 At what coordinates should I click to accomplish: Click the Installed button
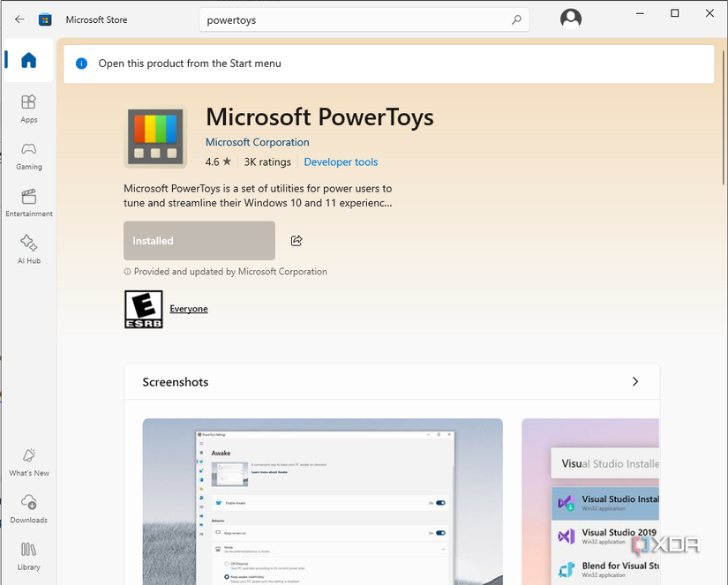pyautogui.click(x=199, y=240)
